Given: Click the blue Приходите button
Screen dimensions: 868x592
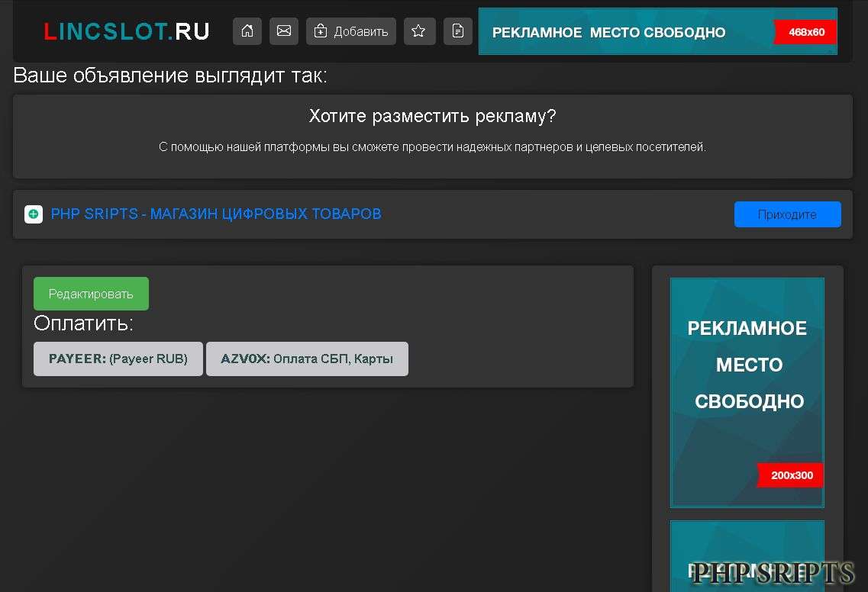Looking at the screenshot, I should (x=787, y=214).
